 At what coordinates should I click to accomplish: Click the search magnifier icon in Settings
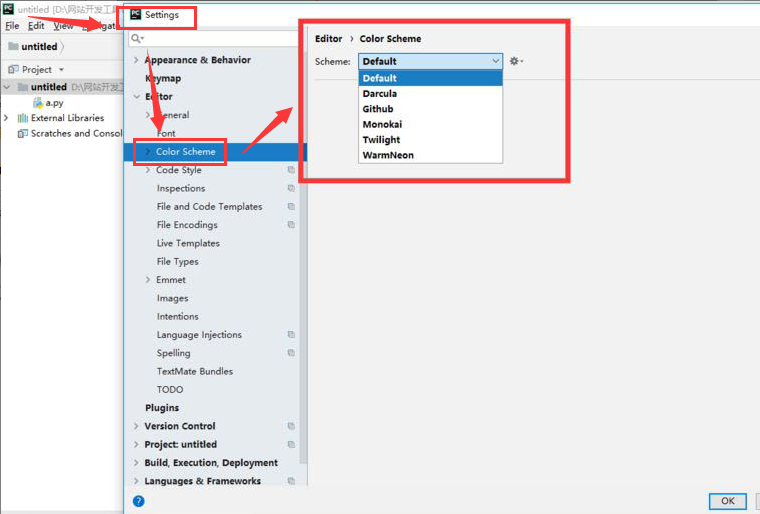coord(137,38)
